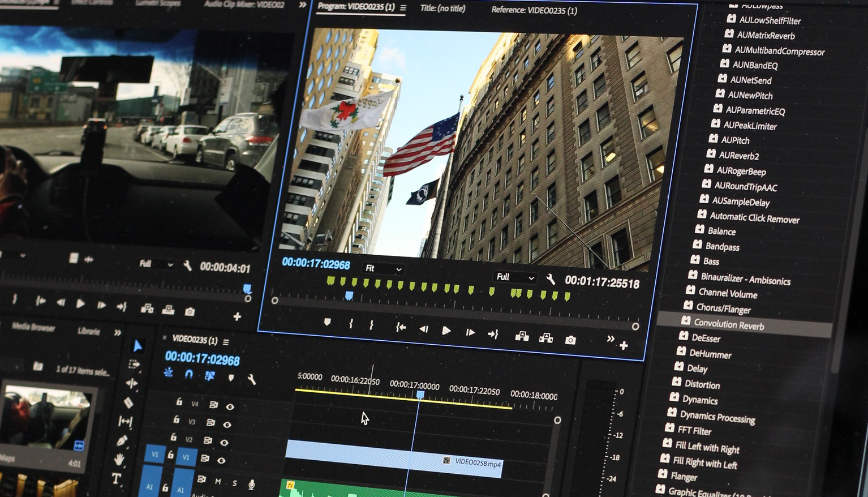Viewport: 868px width, 497px height.
Task: Step forward one frame in Program monitor
Action: (x=470, y=332)
